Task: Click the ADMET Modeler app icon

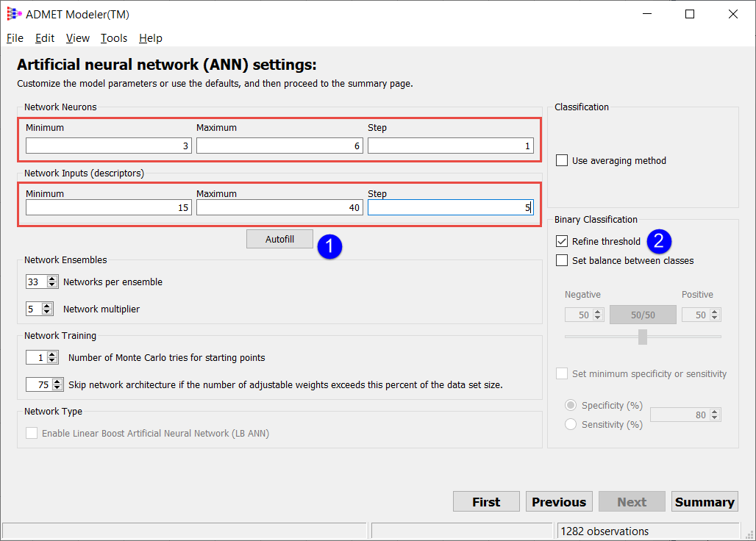Action: coord(14,14)
